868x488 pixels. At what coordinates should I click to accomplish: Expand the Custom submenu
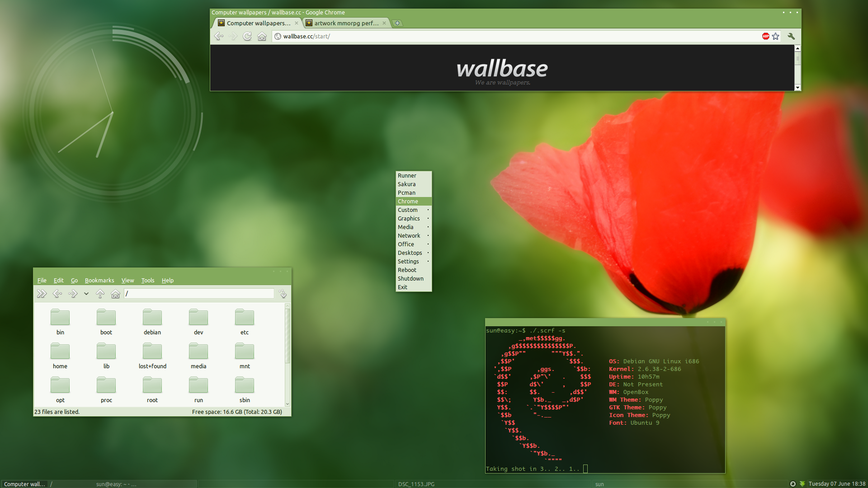point(414,210)
